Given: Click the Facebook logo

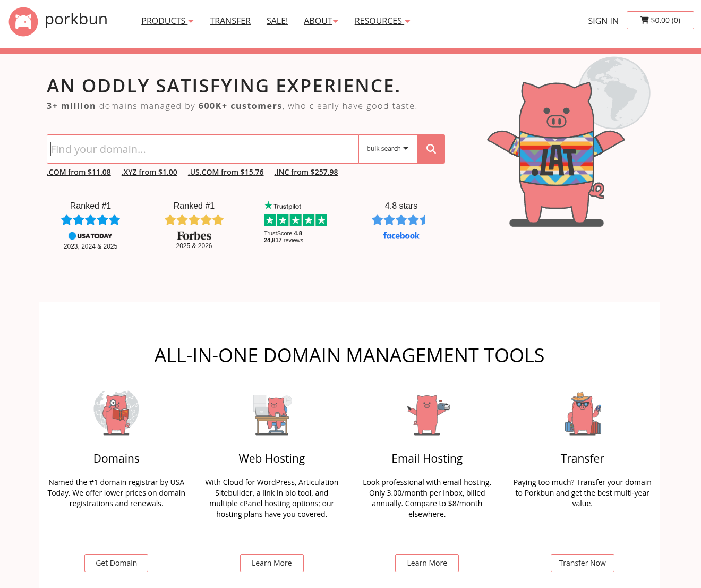Looking at the screenshot, I should coord(401,236).
